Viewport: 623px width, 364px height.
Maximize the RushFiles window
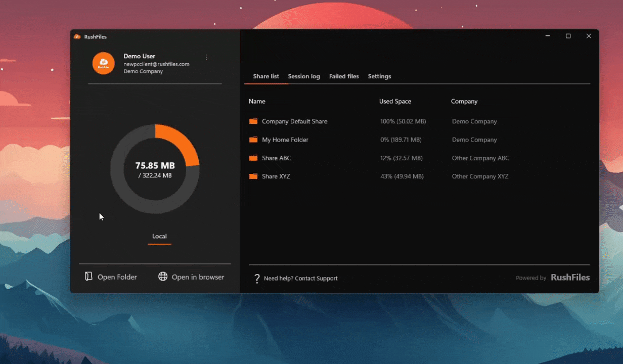tap(568, 36)
